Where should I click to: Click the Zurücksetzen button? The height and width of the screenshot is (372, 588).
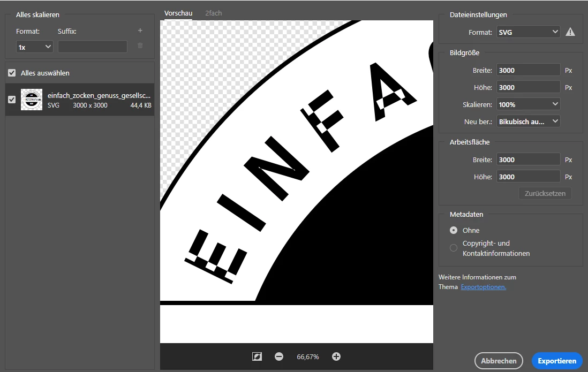(x=545, y=194)
